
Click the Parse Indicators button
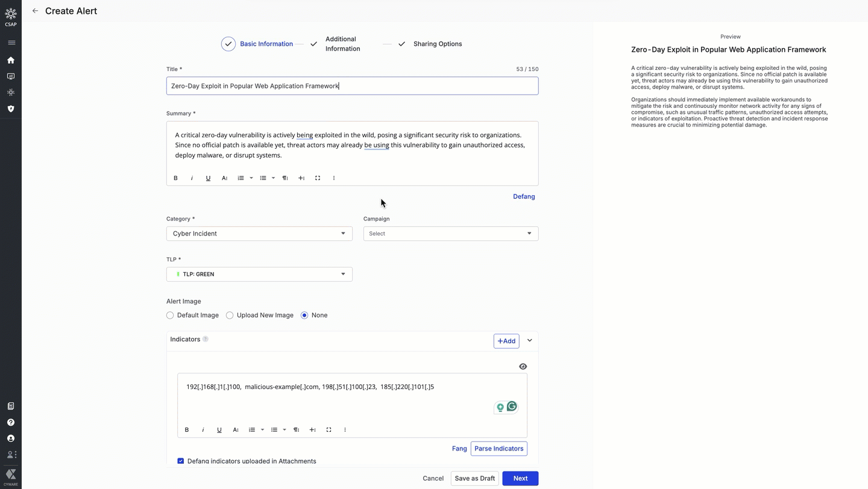tap(498, 449)
